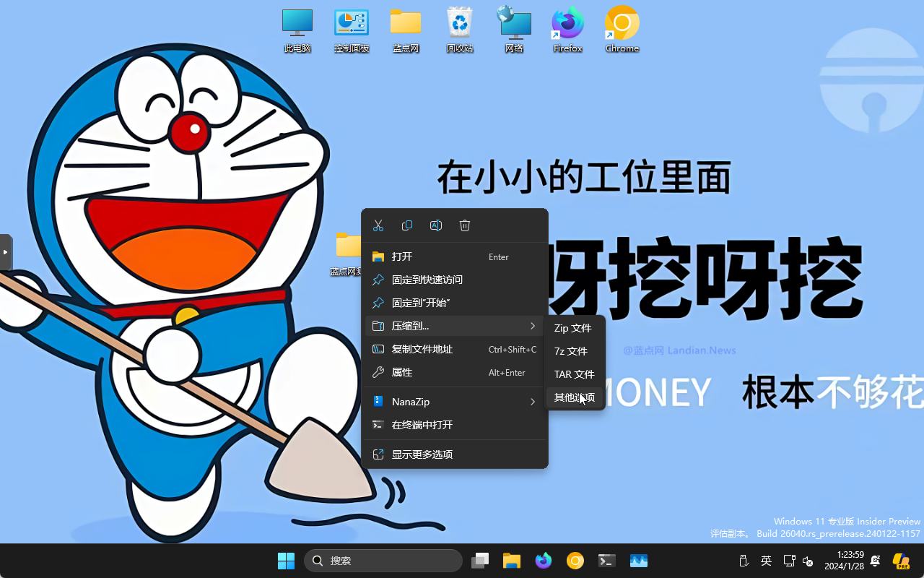This screenshot has height=578, width=924.
Task: Open File Explorer from the taskbar
Action: point(512,561)
